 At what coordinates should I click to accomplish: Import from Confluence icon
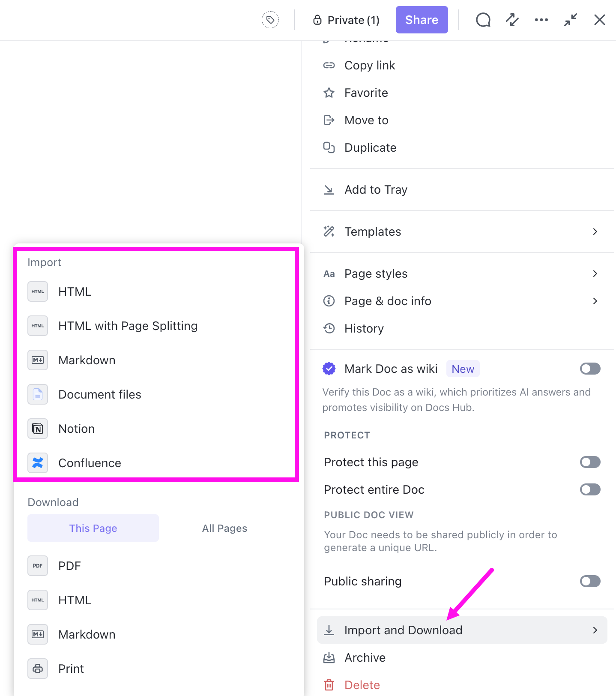pos(38,463)
